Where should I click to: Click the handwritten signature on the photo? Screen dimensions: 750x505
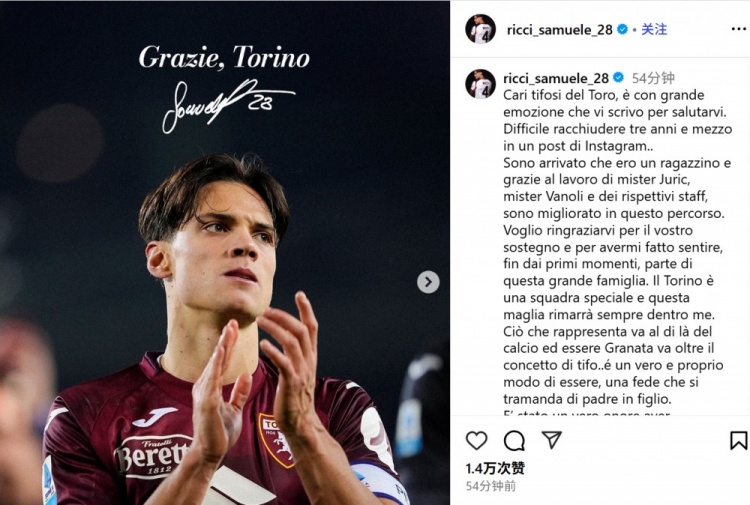(226, 102)
